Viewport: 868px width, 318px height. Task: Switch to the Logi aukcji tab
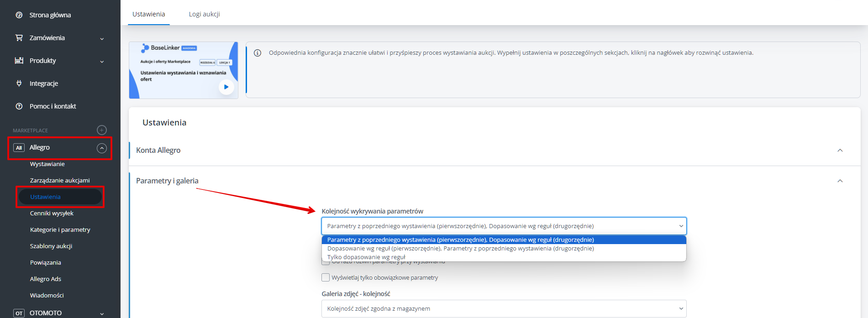point(205,14)
